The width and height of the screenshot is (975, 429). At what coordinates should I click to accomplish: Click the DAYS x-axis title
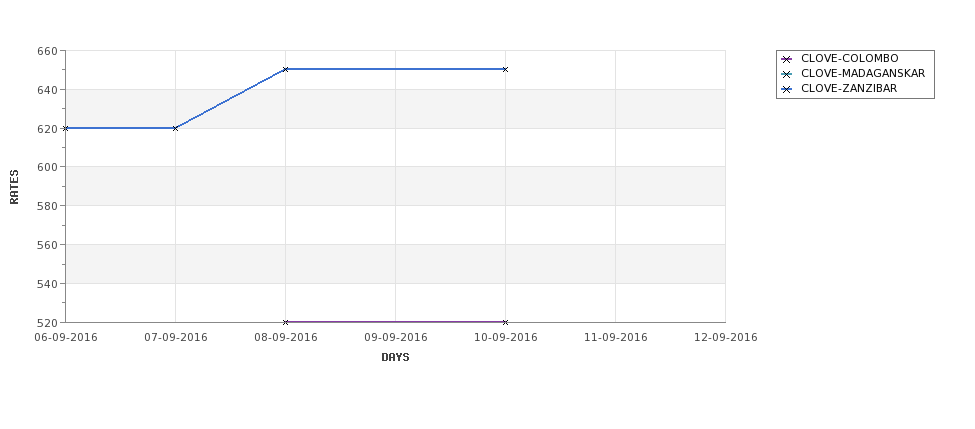pyautogui.click(x=395, y=358)
